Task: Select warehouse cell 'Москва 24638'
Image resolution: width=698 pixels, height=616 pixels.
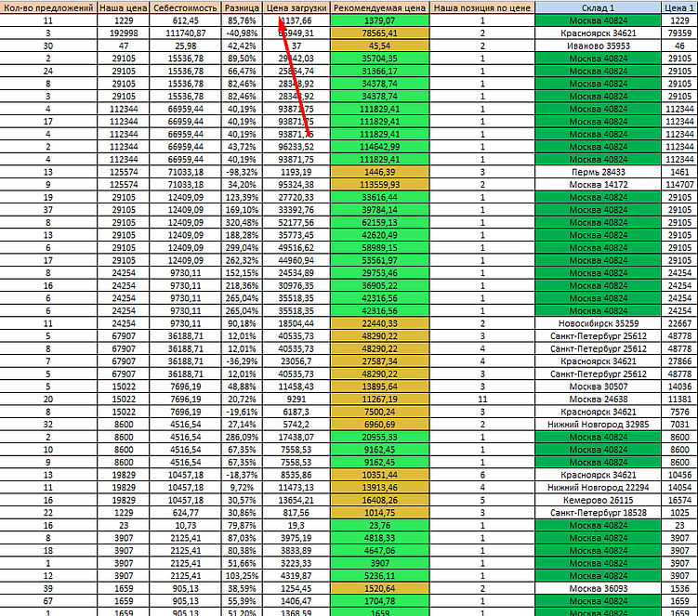Action: tap(598, 400)
